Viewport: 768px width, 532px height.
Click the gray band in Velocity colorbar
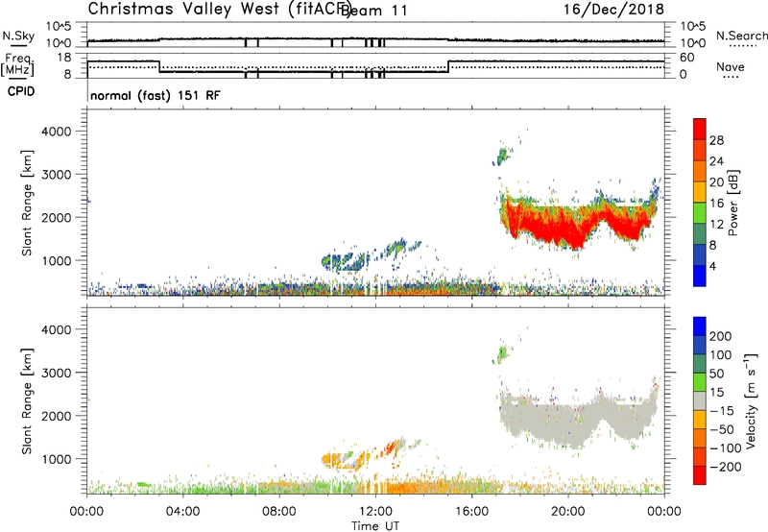[x=700, y=401]
